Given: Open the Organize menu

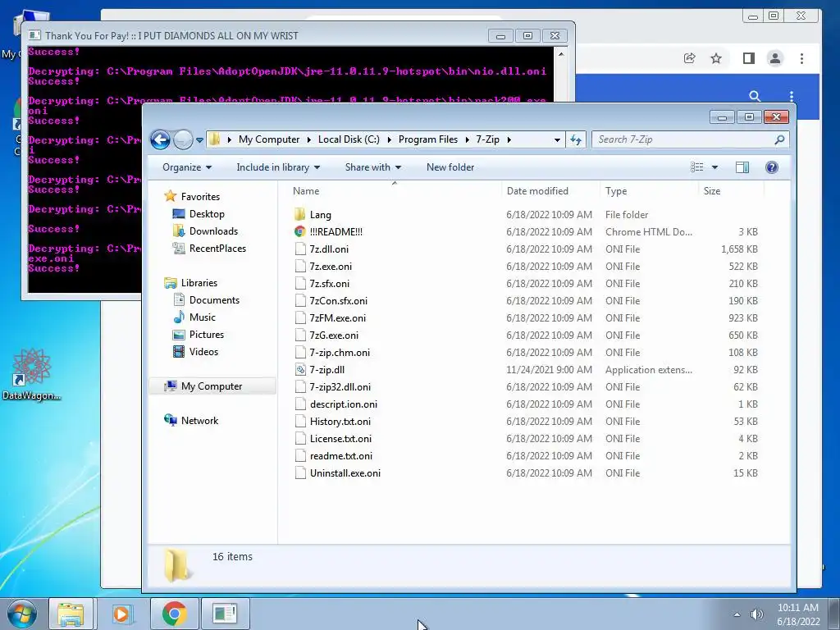Looking at the screenshot, I should click(x=187, y=167).
